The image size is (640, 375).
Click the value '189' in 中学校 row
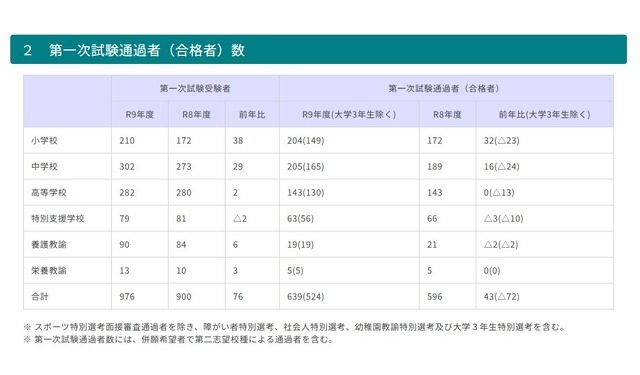coord(435,166)
